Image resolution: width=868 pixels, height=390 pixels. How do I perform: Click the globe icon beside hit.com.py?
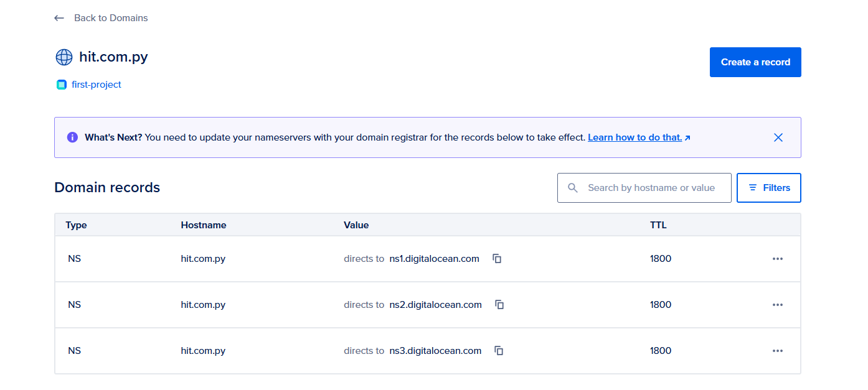point(64,57)
